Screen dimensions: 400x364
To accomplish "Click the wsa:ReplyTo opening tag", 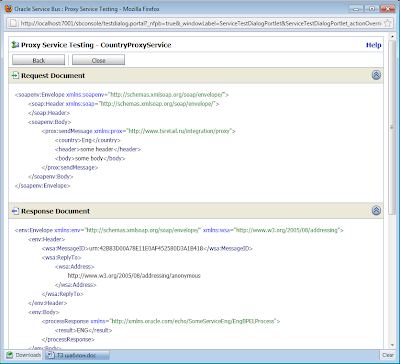I will (61, 258).
